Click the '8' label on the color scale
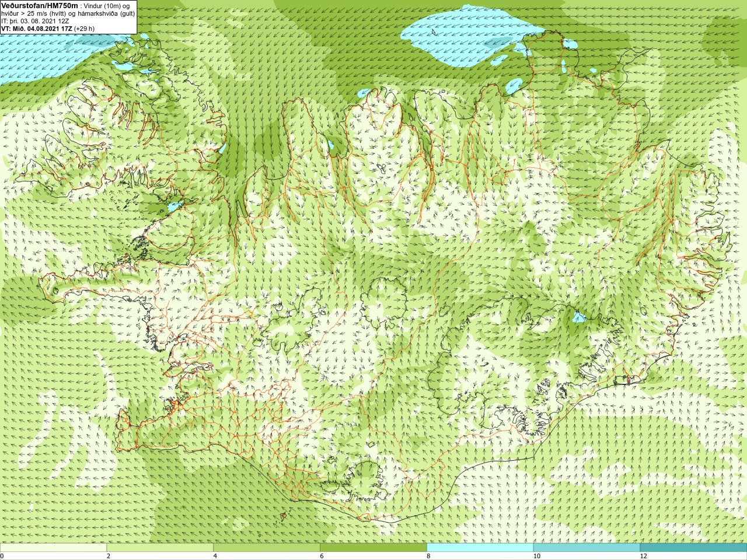This screenshot has width=747, height=560. coord(429,556)
